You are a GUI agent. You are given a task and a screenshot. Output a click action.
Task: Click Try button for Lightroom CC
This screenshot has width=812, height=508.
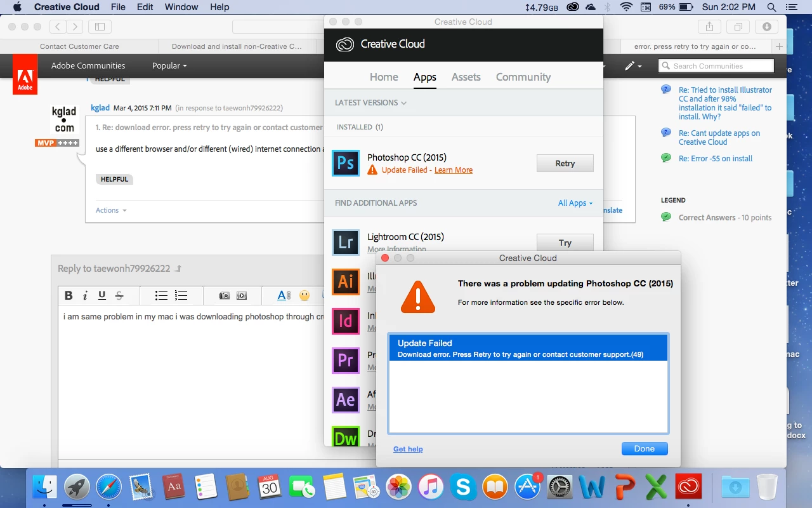point(565,242)
